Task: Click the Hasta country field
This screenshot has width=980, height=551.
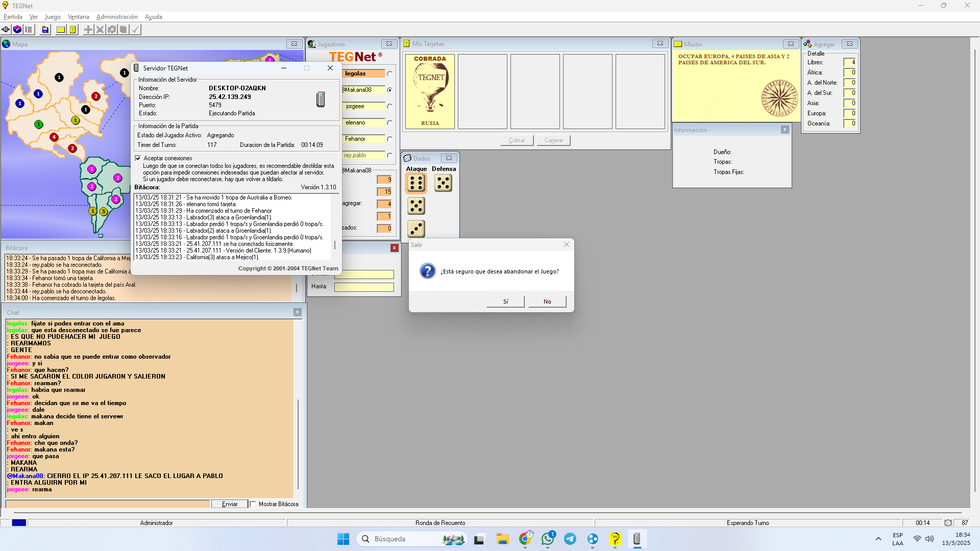Action: click(x=364, y=287)
